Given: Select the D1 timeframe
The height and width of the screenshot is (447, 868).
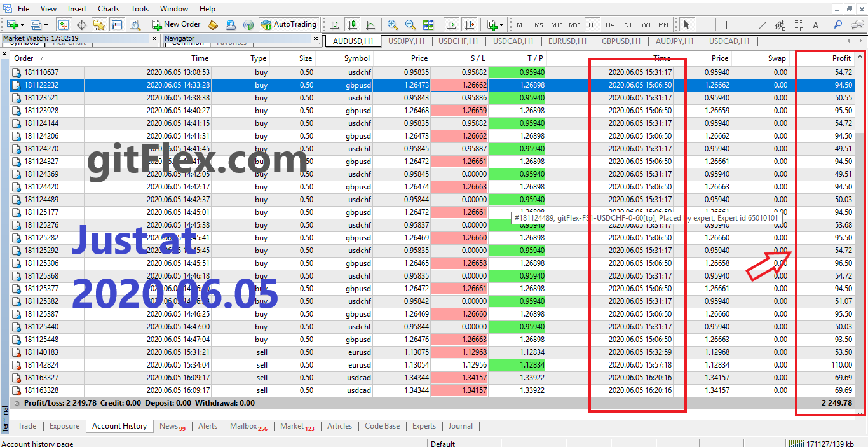Looking at the screenshot, I should [628, 25].
